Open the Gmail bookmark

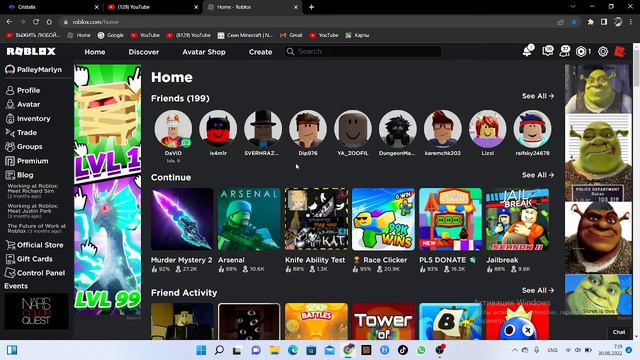pyautogui.click(x=291, y=36)
